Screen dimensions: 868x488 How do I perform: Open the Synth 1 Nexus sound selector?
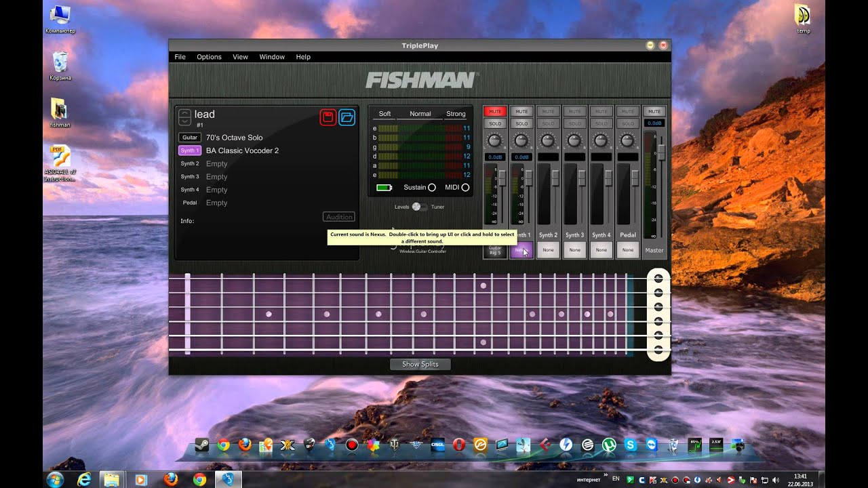[521, 250]
